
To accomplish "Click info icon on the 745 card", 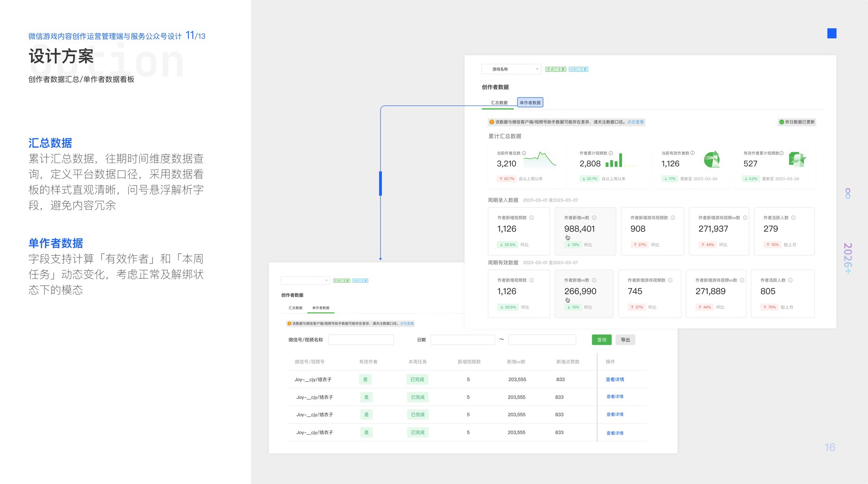I will click(670, 280).
